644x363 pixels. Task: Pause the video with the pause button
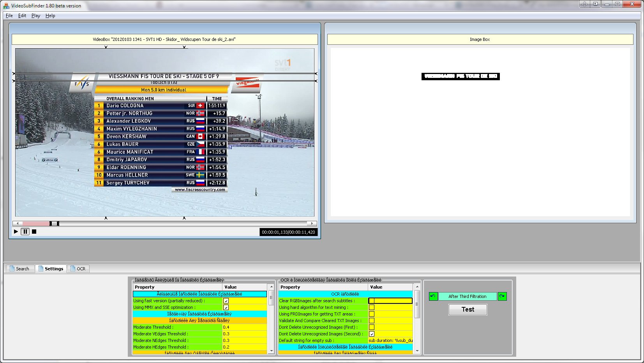(25, 231)
